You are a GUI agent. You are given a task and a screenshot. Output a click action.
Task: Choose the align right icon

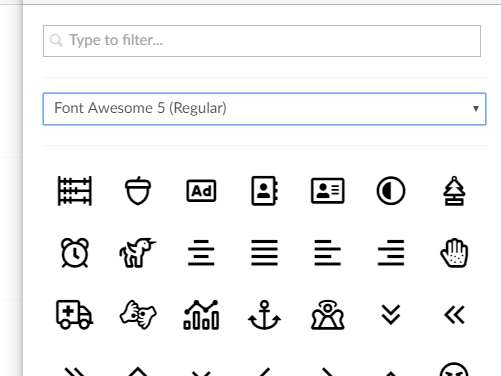click(391, 253)
